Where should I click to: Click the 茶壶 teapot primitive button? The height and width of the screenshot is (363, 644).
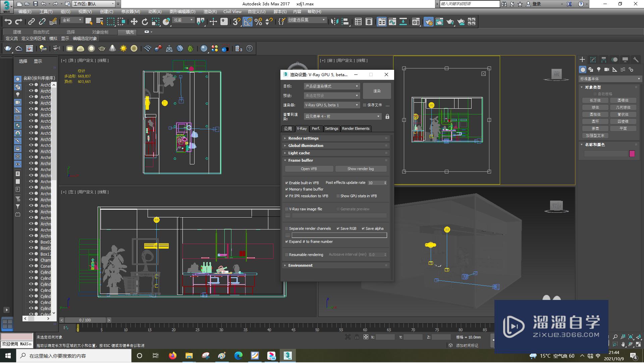tap(595, 128)
